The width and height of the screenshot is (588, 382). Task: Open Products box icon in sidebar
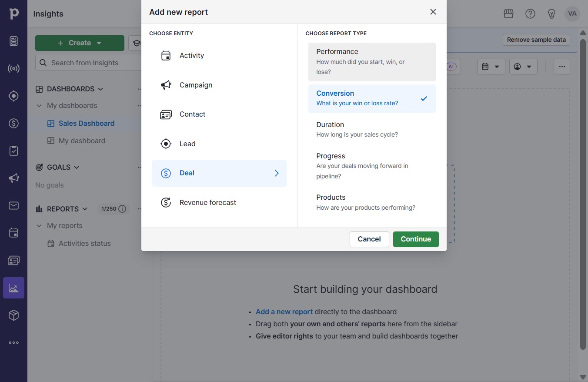tap(13, 315)
